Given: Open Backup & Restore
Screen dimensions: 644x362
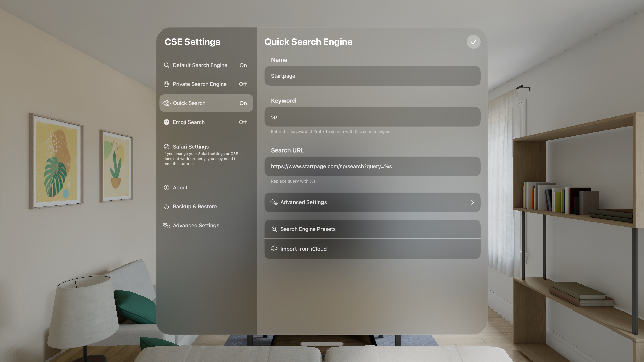Looking at the screenshot, I should pos(206,207).
